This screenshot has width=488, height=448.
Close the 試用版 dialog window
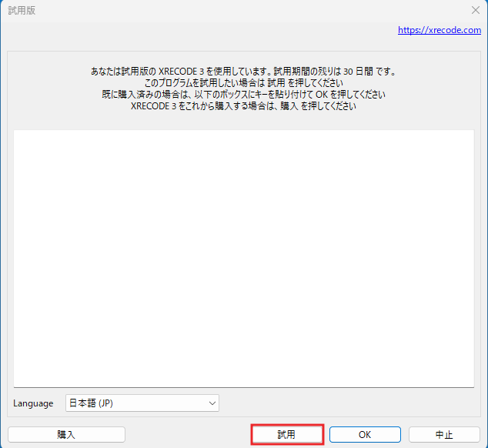pyautogui.click(x=475, y=10)
